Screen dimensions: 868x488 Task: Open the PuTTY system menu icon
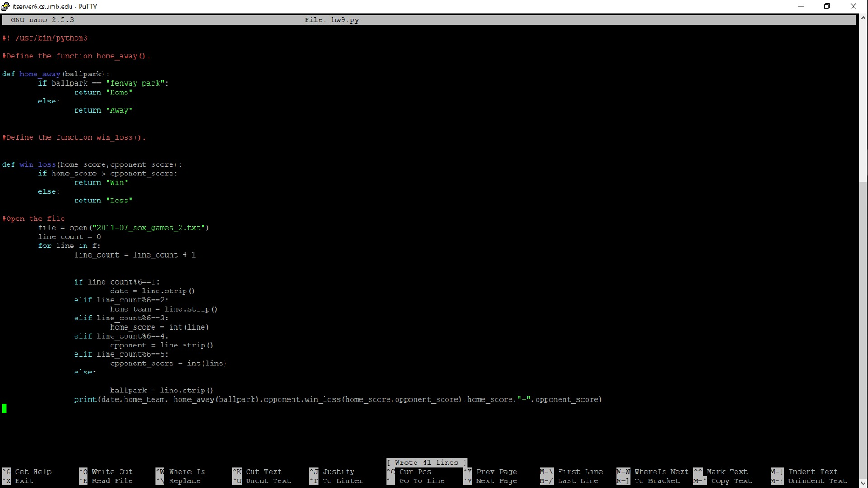[6, 6]
